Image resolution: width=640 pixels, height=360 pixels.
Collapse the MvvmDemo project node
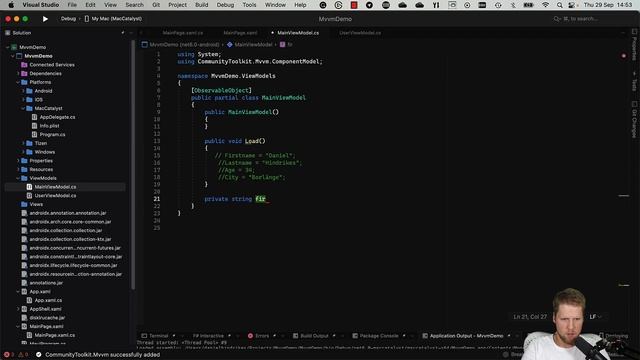click(13, 56)
